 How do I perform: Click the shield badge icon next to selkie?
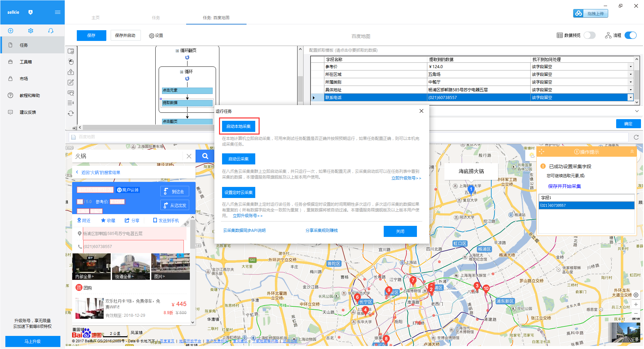pos(31,12)
